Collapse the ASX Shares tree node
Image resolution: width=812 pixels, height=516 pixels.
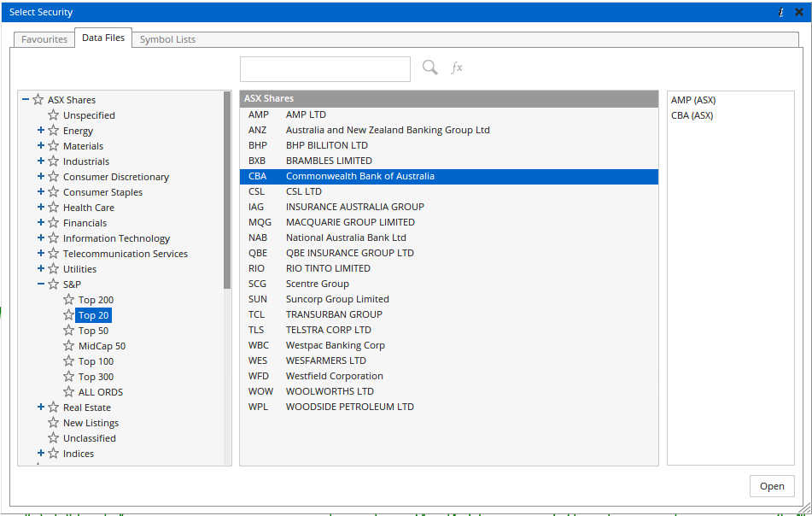click(x=26, y=99)
